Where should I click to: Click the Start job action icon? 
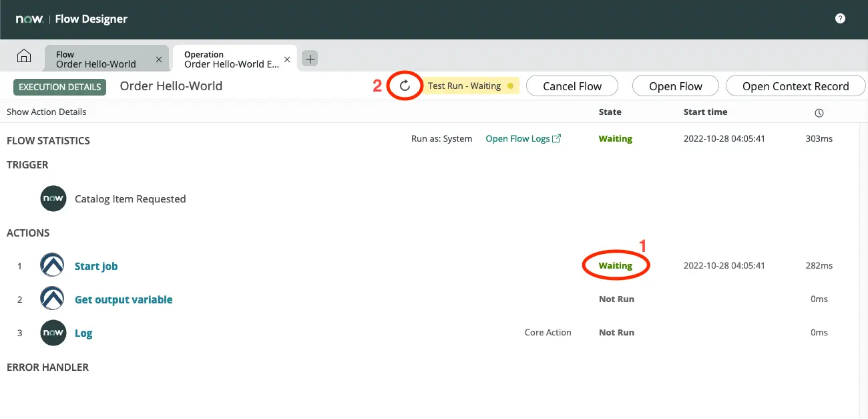(53, 266)
